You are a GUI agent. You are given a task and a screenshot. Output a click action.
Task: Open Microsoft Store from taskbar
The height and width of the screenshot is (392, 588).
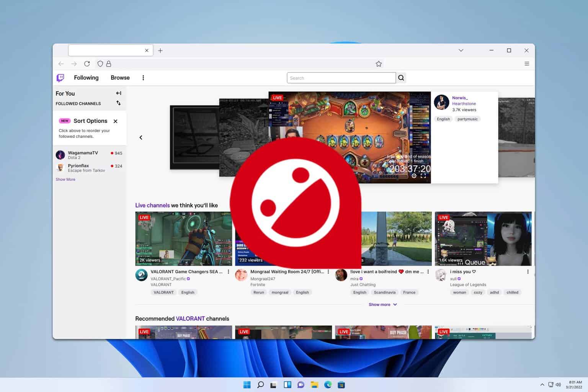coord(341,385)
